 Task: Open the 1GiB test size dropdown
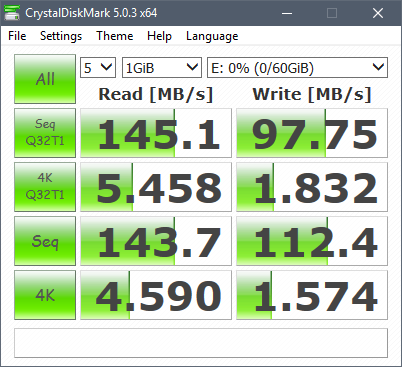(x=162, y=68)
